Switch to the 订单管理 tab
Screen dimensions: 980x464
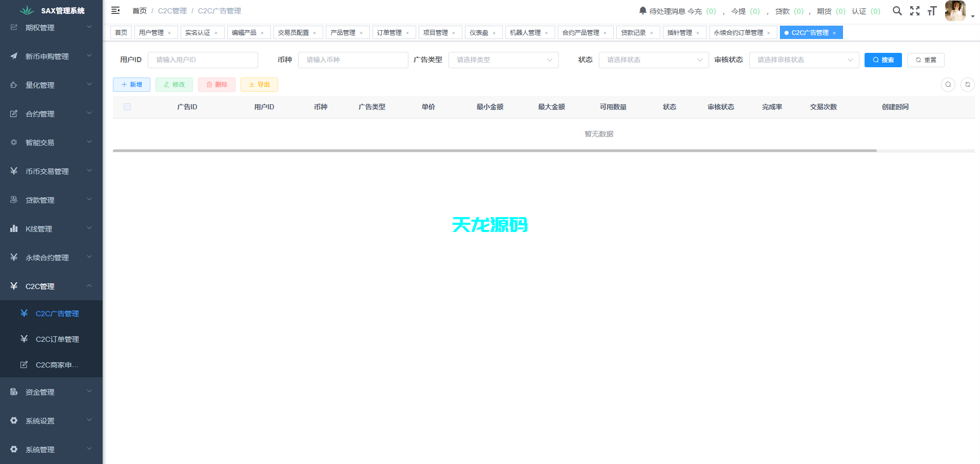tap(390, 32)
